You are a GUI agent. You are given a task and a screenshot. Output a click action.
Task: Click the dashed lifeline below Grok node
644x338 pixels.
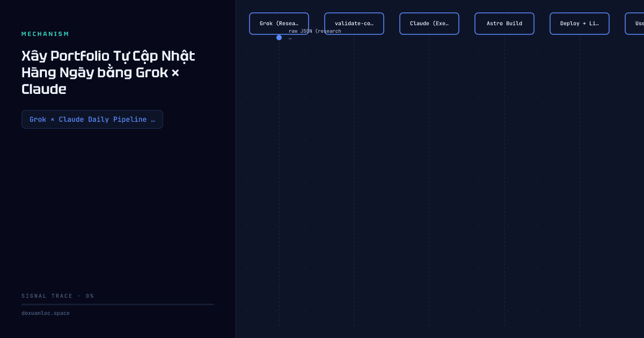point(279,182)
